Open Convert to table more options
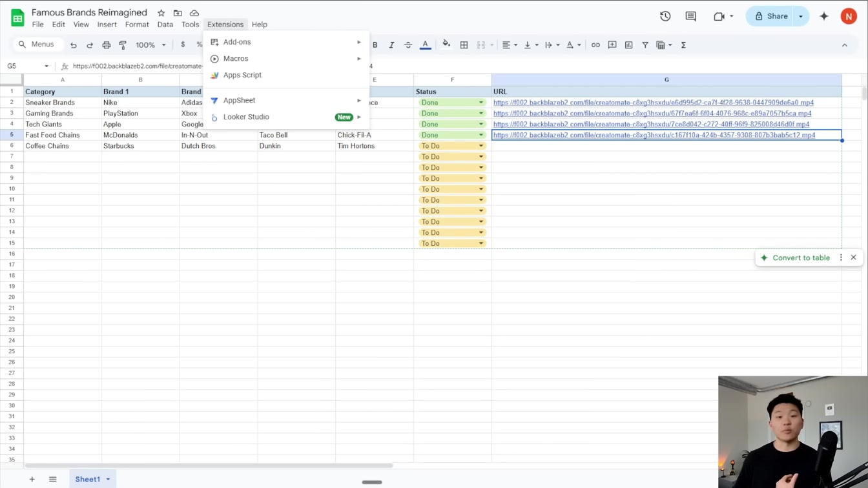 (x=841, y=258)
